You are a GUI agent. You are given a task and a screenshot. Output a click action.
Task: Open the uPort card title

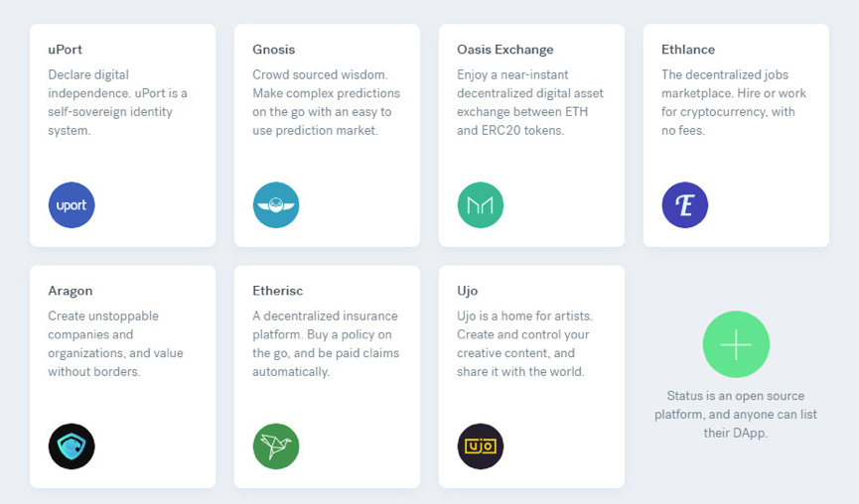(66, 50)
